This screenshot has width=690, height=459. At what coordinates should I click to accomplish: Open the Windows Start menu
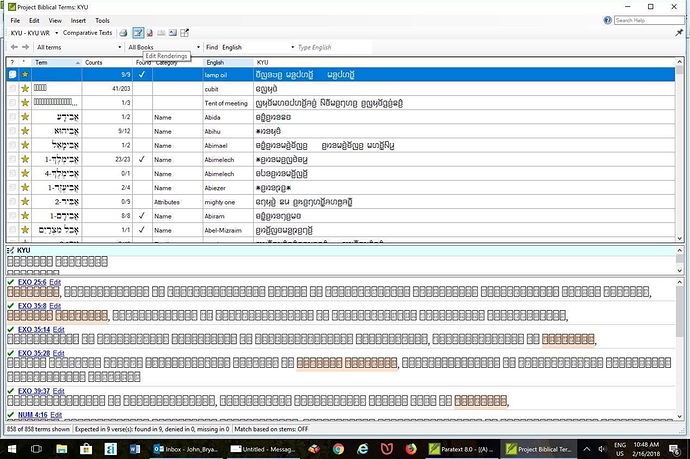pyautogui.click(x=12, y=449)
